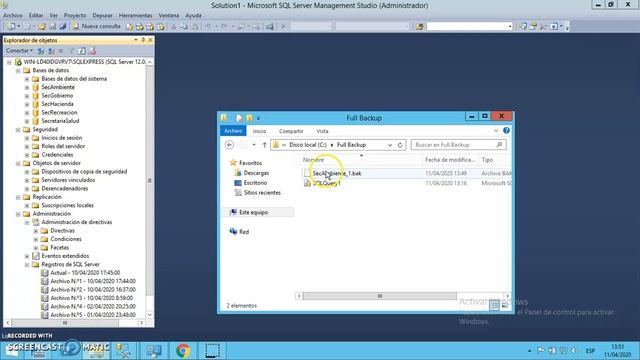The image size is (640, 360).
Task: Open Archivo menu in SSMS menu bar
Action: point(13,15)
